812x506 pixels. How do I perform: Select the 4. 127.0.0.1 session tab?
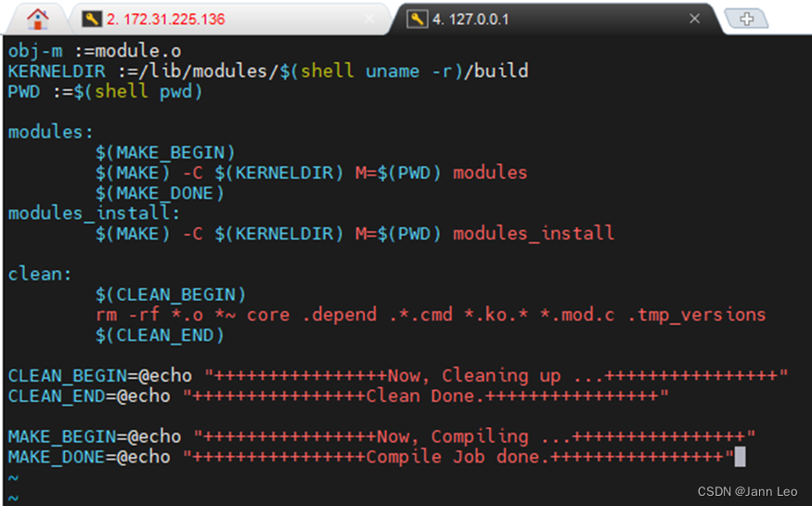[470, 19]
